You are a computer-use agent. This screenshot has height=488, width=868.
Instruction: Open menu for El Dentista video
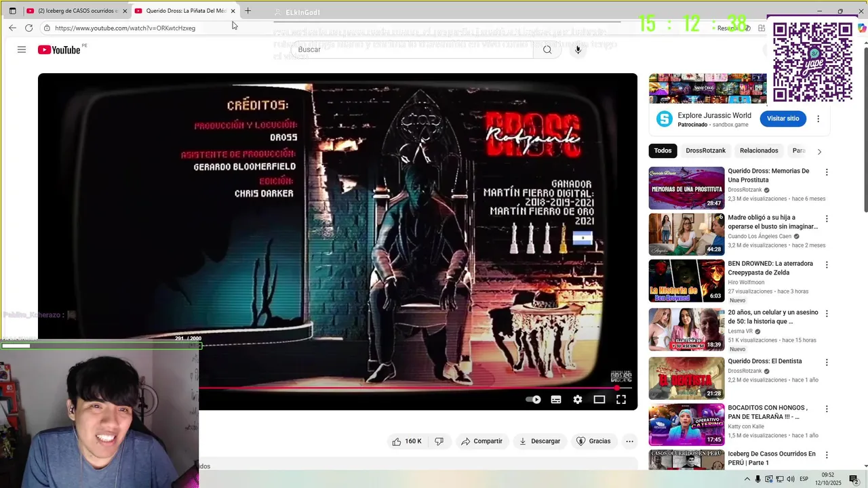(x=826, y=362)
